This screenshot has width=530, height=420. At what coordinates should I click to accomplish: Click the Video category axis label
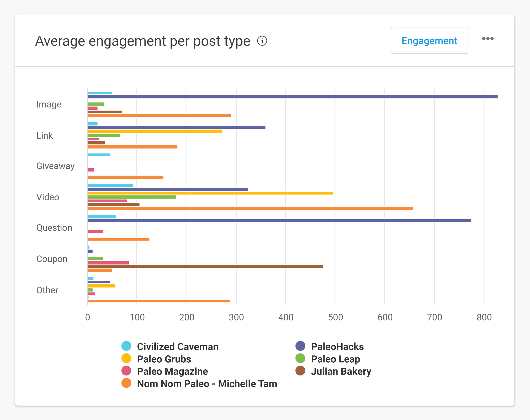coord(48,197)
